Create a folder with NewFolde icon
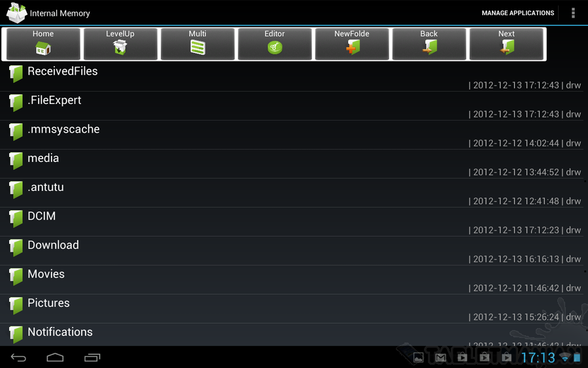The height and width of the screenshot is (368, 588). point(352,48)
